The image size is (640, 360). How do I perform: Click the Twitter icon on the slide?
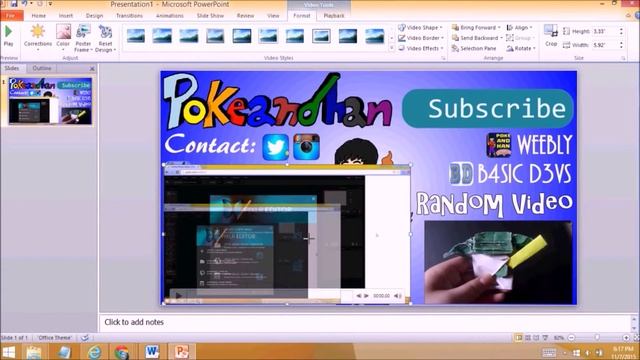[276, 147]
